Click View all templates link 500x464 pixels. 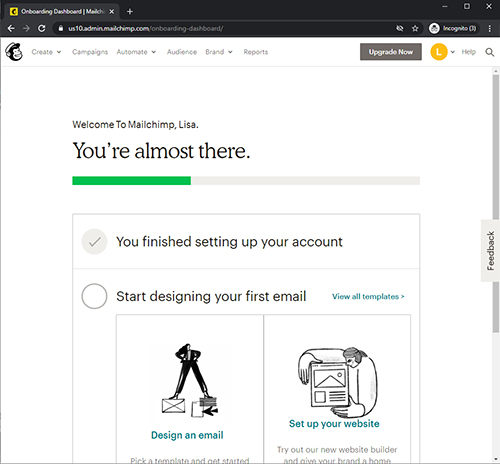(x=368, y=296)
